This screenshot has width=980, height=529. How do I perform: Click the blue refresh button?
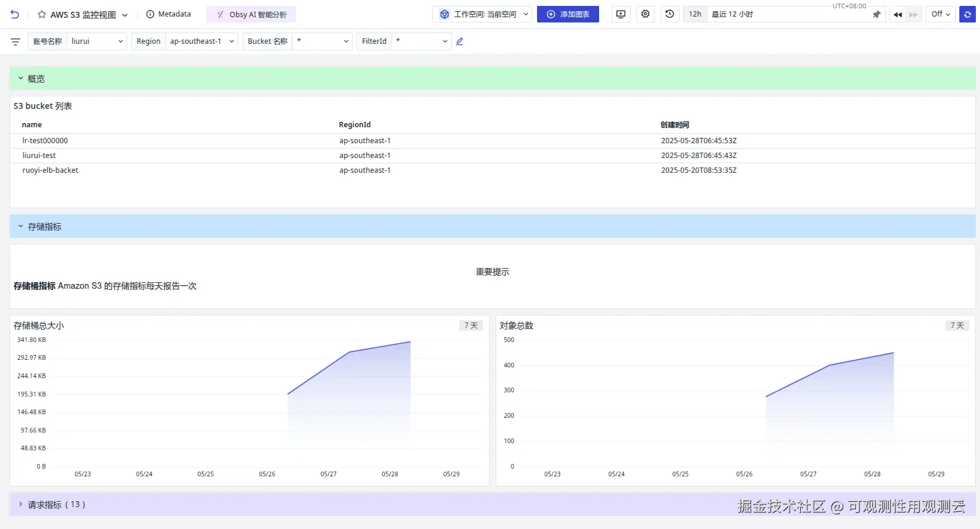click(968, 14)
